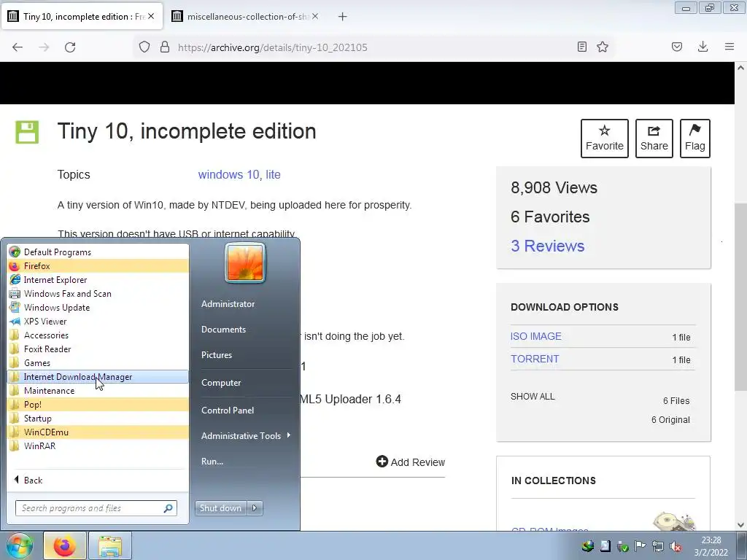Click the Add Review plus link

410,462
